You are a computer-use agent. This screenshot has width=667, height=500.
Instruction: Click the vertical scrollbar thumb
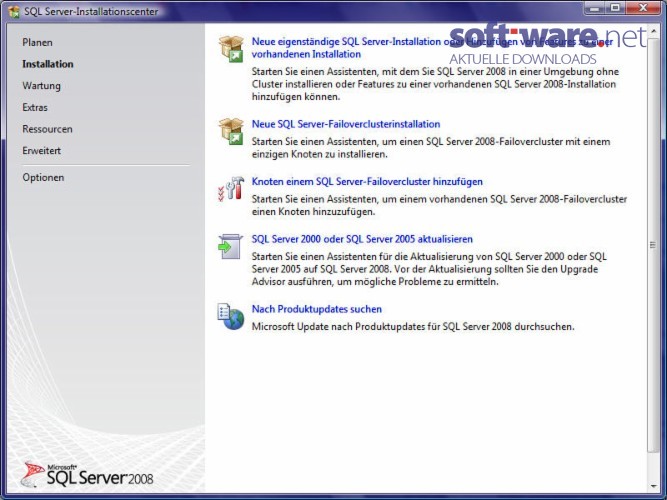pyautogui.click(x=653, y=245)
